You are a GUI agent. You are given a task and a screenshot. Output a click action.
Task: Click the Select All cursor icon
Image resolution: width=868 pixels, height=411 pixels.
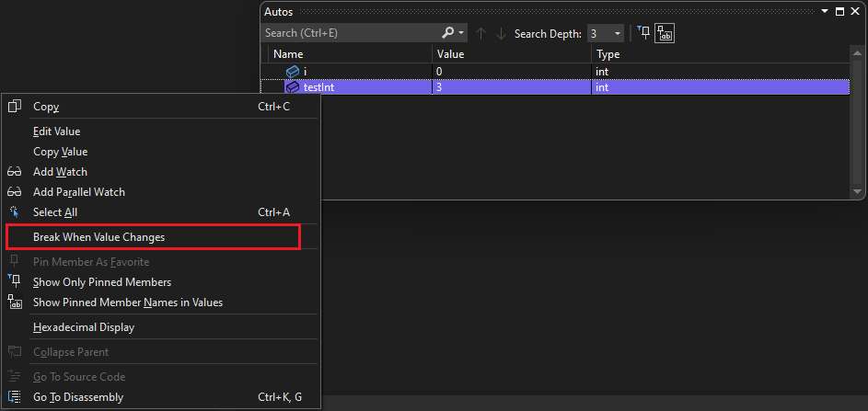point(15,212)
